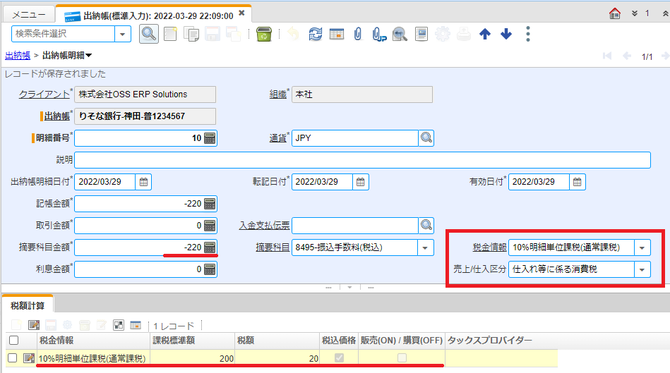Click the 入金支払伝票 label link

pyautogui.click(x=264, y=226)
